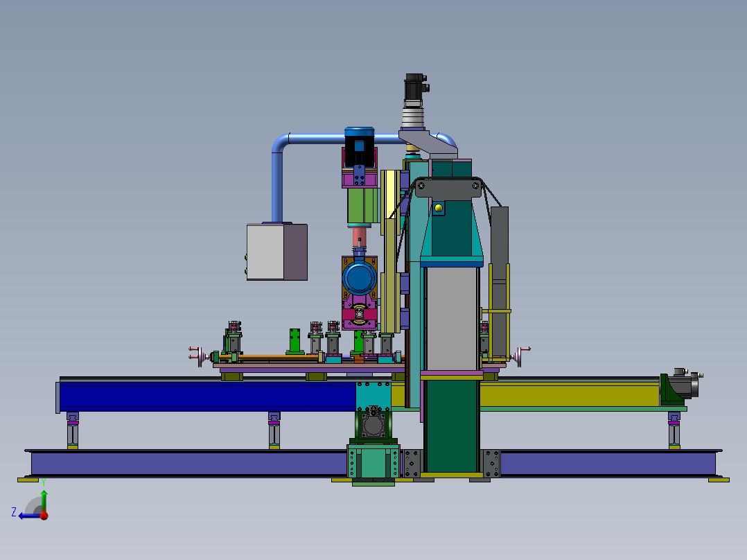Select the green upright bracket on the table
Image resolution: width=747 pixels, height=560 pixels.
[x=295, y=341]
